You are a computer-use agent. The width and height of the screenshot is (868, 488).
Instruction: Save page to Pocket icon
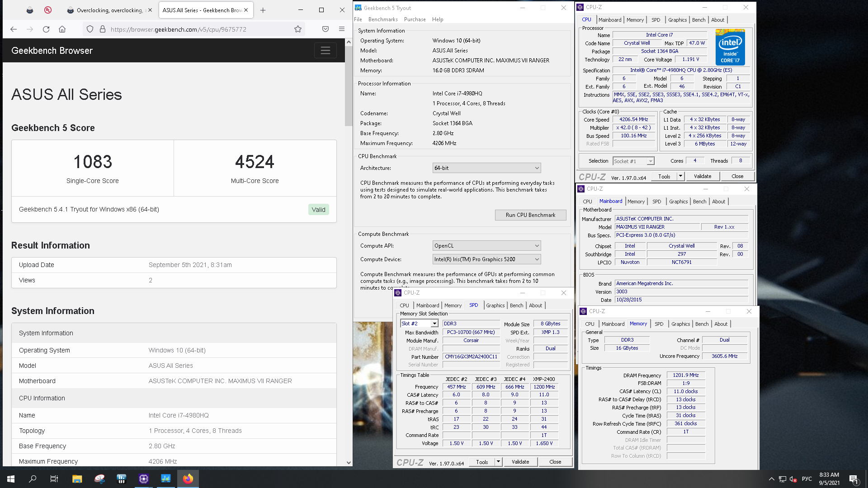325,29
